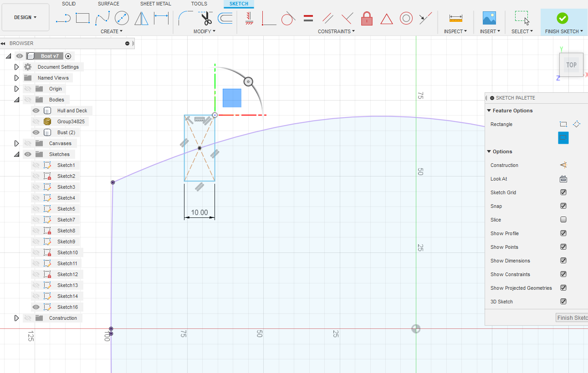This screenshot has width=588, height=373.
Task: Open the CONSTRAINTS dropdown menu
Action: pyautogui.click(x=337, y=31)
